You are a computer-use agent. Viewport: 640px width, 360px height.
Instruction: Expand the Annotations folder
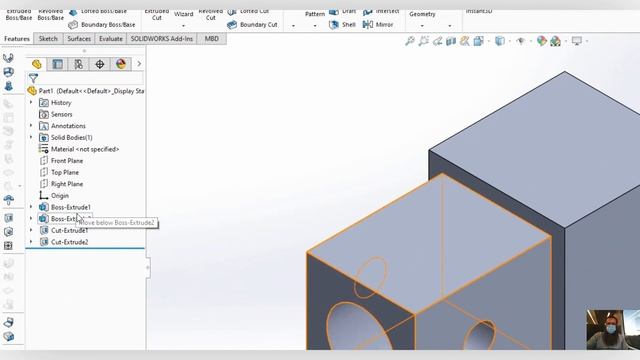31,126
